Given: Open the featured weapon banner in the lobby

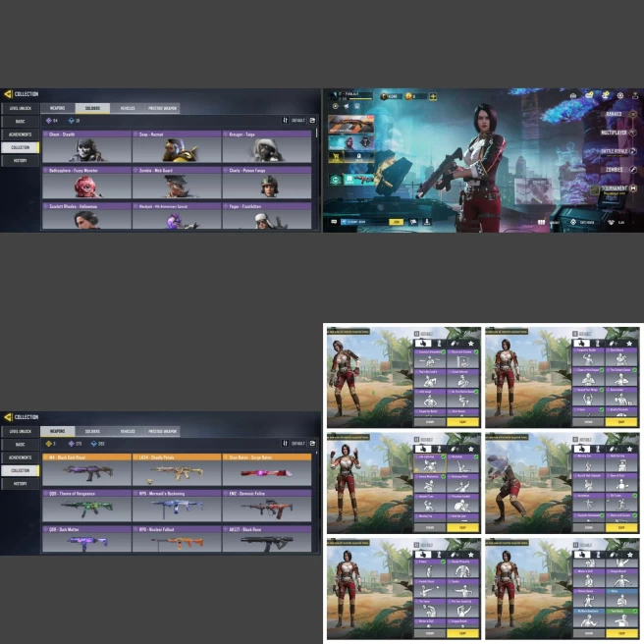Looking at the screenshot, I should [x=350, y=125].
